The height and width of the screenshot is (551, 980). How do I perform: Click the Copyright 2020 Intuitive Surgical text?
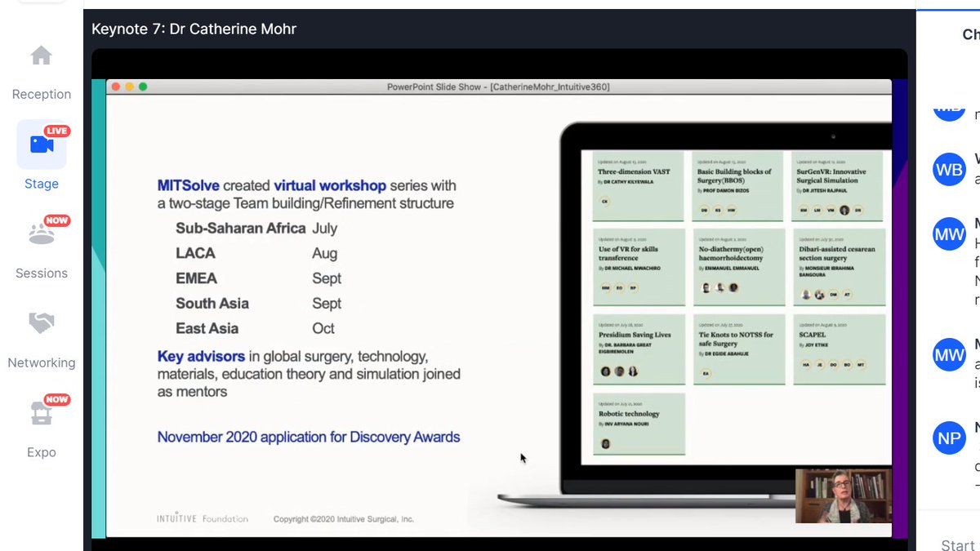343,518
